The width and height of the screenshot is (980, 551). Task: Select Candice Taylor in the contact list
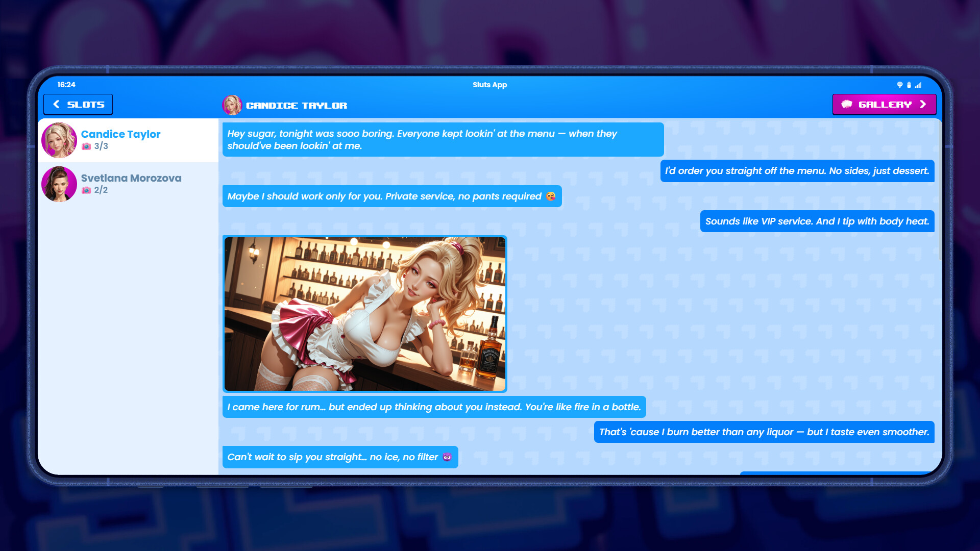(128, 140)
